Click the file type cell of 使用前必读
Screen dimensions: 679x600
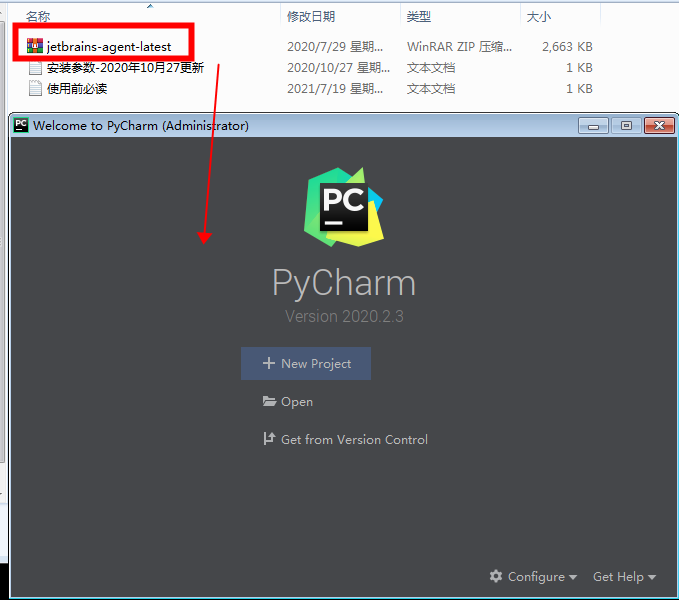(430, 89)
